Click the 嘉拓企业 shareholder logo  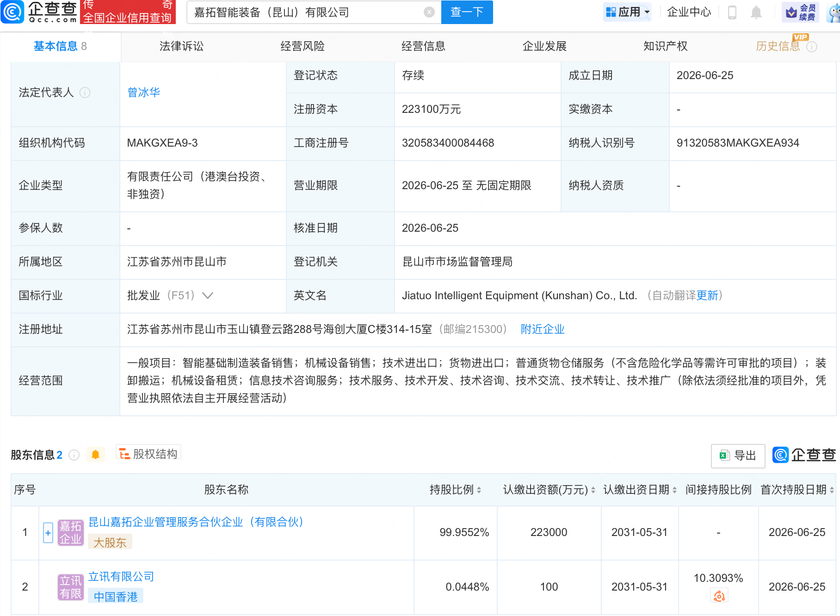pyautogui.click(x=70, y=533)
